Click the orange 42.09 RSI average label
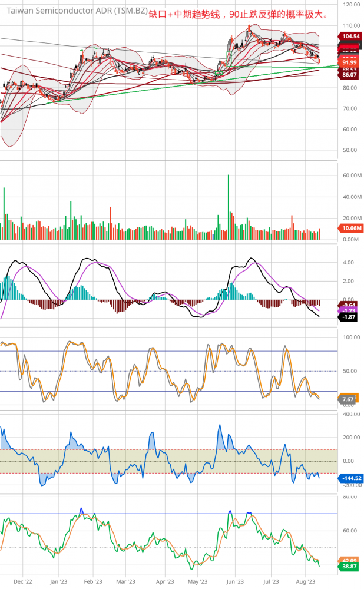The width and height of the screenshot is (364, 589). pyautogui.click(x=350, y=560)
